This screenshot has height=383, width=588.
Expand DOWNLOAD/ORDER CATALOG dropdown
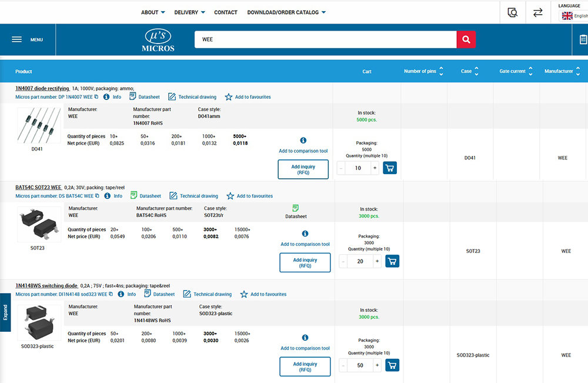[x=286, y=12]
